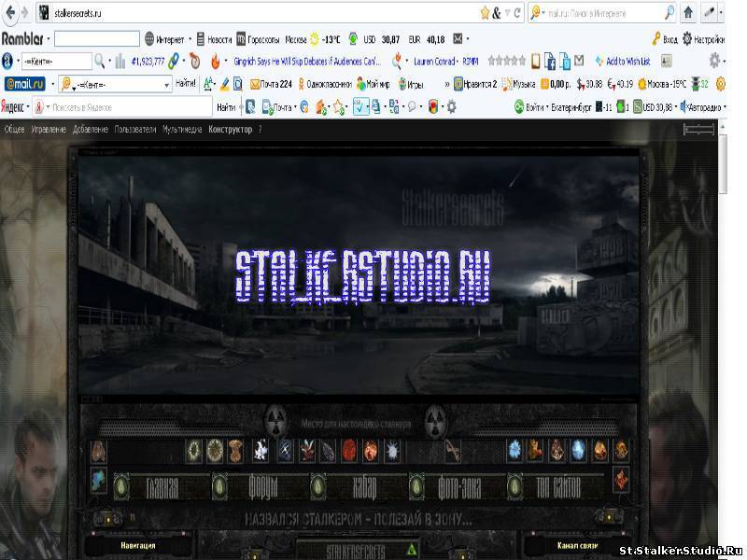Open Почта 224 on the Mail.ru toolbar
Screen dimensions: 747x560
271,84
